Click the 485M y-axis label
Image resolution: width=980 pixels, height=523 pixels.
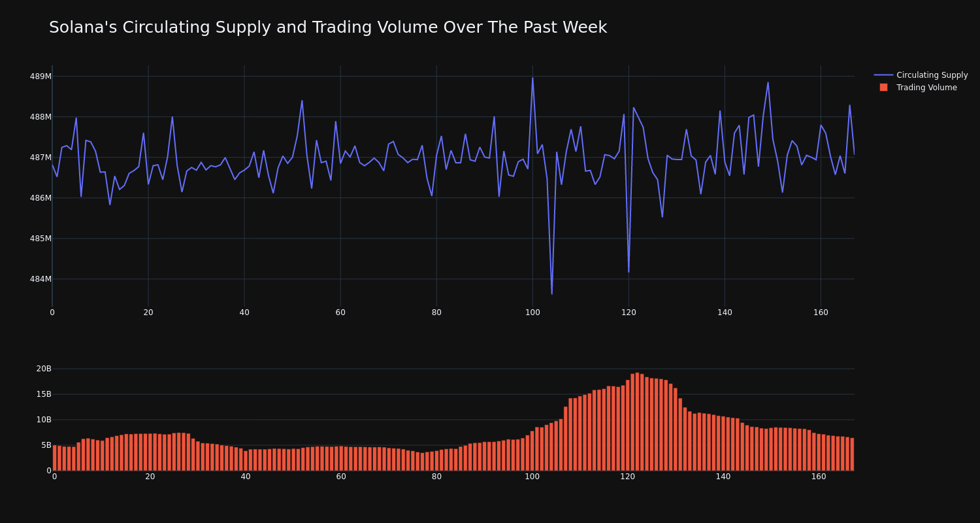(41, 239)
